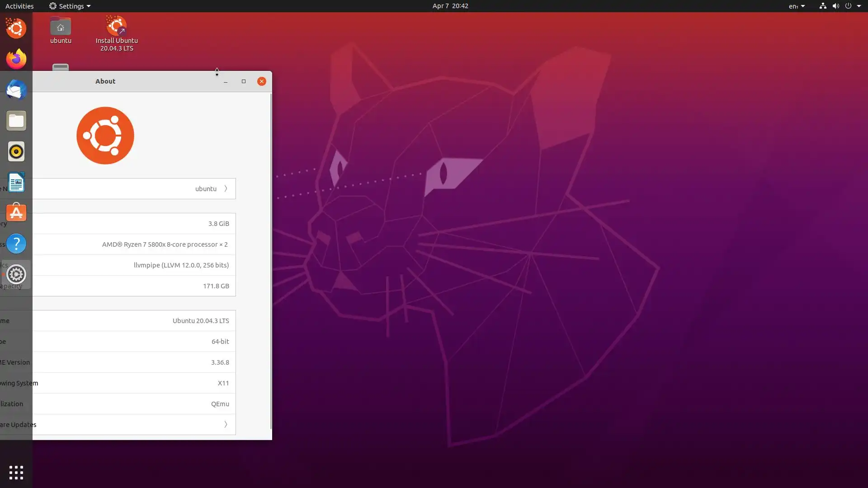This screenshot has height=488, width=868.
Task: Open the en keyboard language dropdown
Action: tap(797, 6)
